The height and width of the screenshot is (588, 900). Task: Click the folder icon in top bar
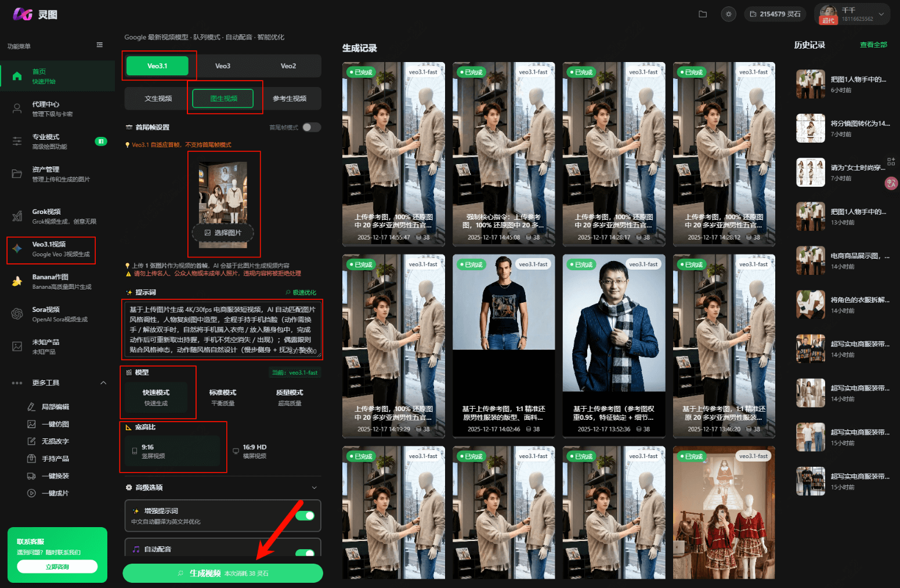pyautogui.click(x=703, y=14)
